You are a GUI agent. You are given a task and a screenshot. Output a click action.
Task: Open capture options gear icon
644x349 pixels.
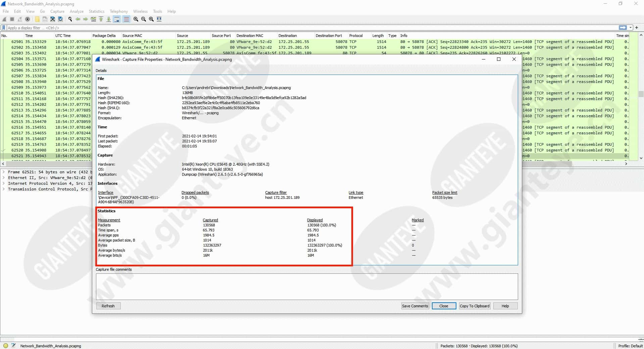point(28,19)
